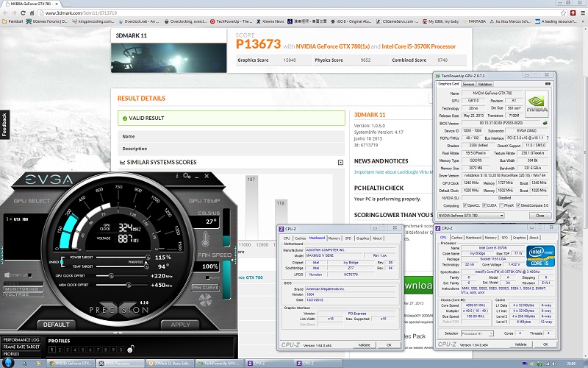Viewport: 588px width, 368px height.
Task: Adjust the GPU Clock Offset slider
Action: [x=111, y=275]
